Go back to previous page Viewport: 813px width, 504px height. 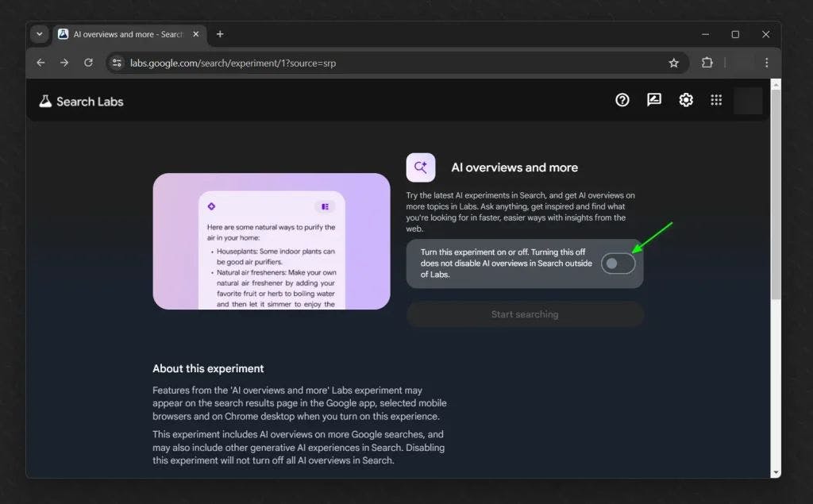pos(40,63)
